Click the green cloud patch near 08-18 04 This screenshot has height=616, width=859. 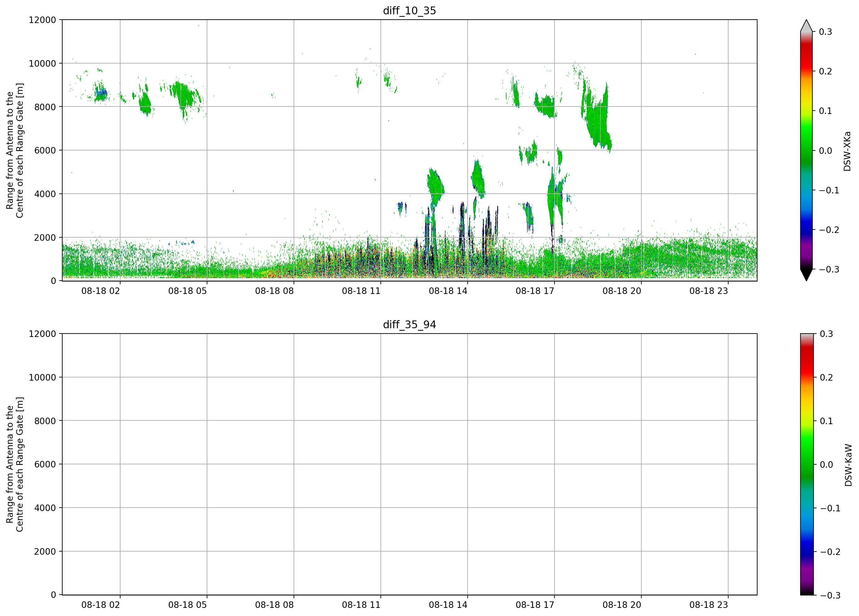coord(185,97)
